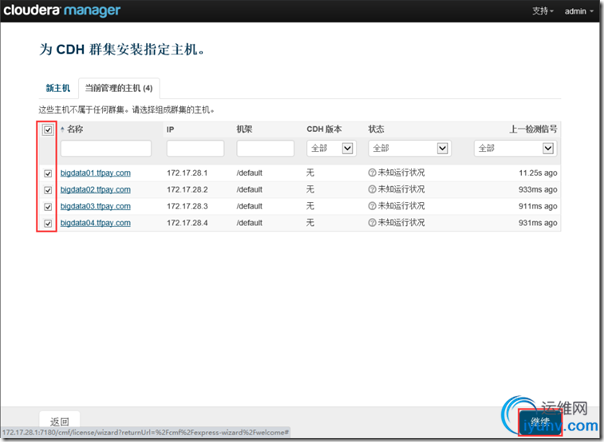Sort by 名称 column arrow

tap(62, 129)
